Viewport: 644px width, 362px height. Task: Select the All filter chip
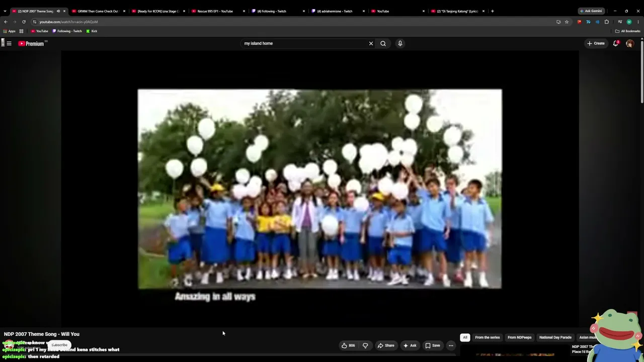(465, 337)
